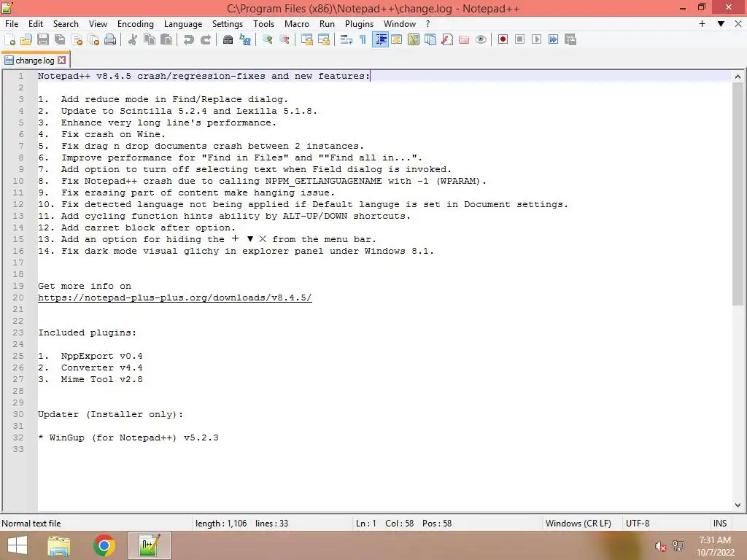Launch Google Chrome from the taskbar
The image size is (747, 560).
click(104, 545)
